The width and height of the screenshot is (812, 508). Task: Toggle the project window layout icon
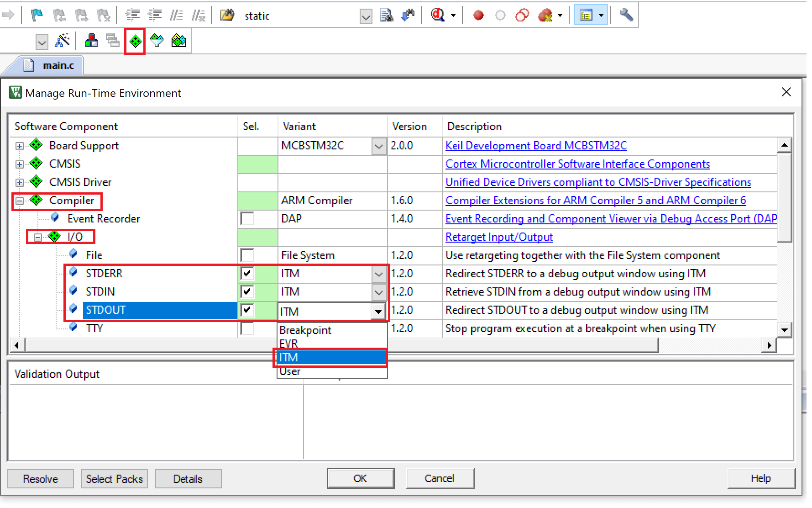[586, 16]
